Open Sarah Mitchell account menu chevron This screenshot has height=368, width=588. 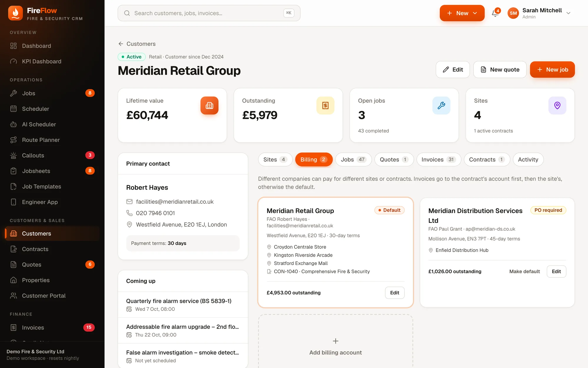tap(568, 13)
